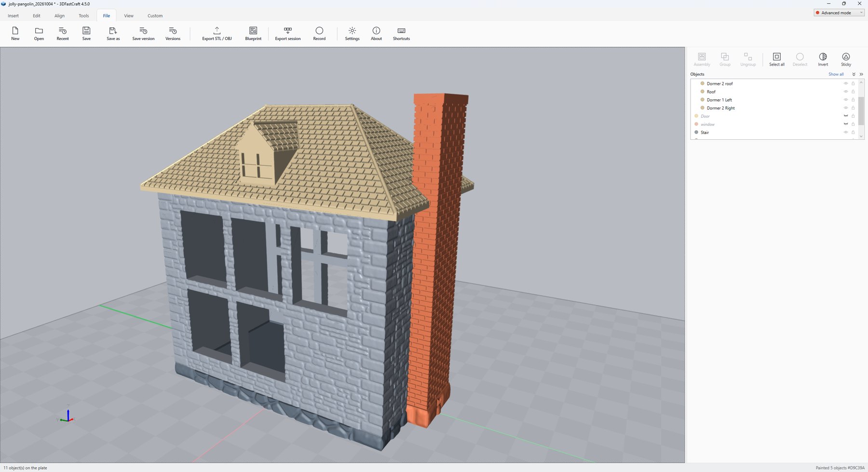The height and width of the screenshot is (472, 868).
Task: Switch to the View tab
Action: (129, 16)
